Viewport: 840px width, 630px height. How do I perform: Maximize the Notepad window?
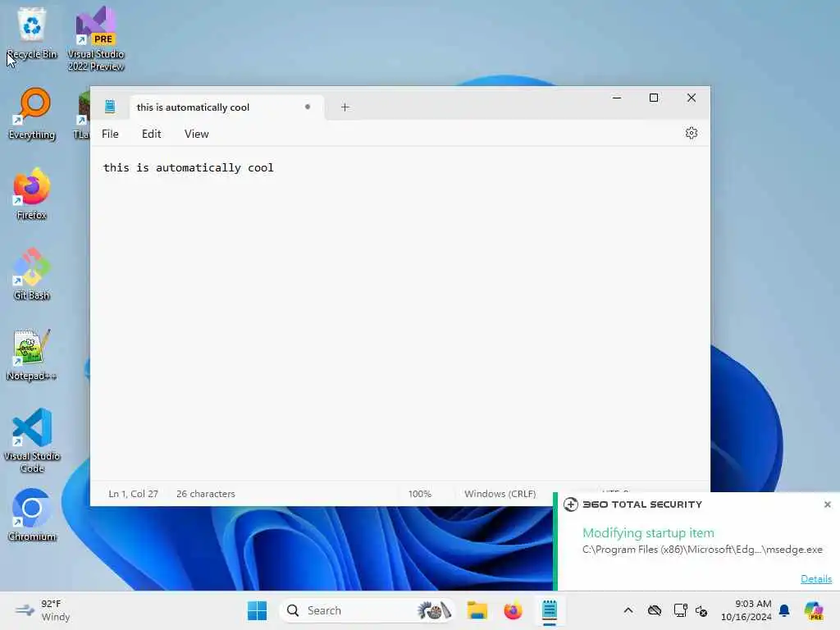654,98
